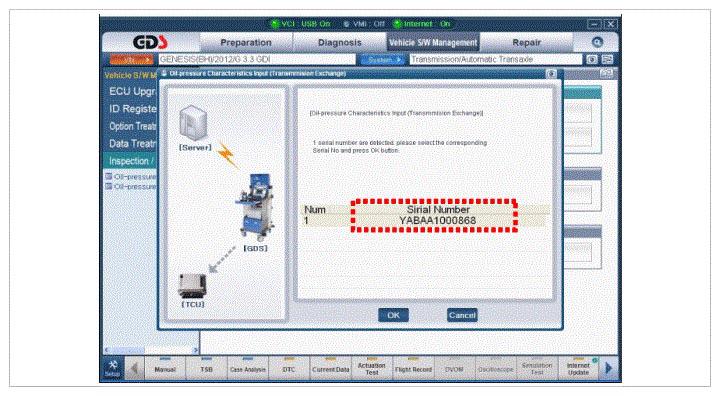The image size is (720, 396).
Task: Click the Num column header
Action: (315, 209)
